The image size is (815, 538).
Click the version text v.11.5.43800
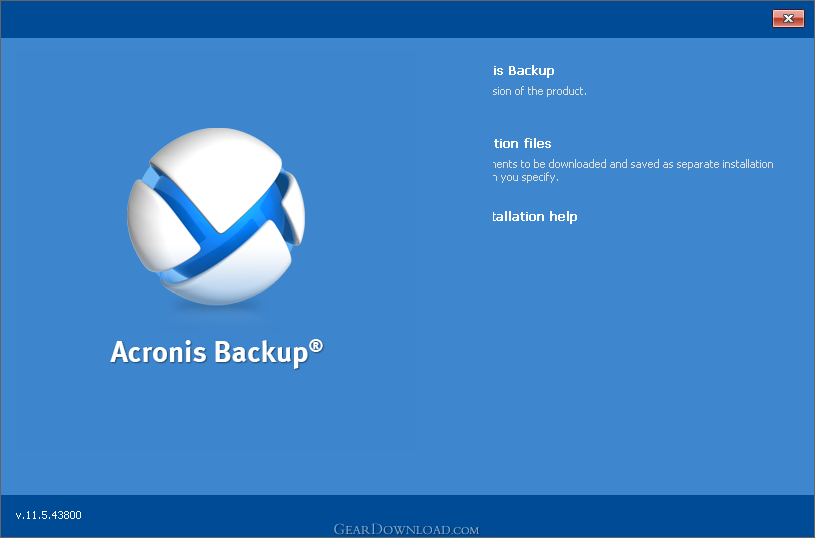(48, 515)
